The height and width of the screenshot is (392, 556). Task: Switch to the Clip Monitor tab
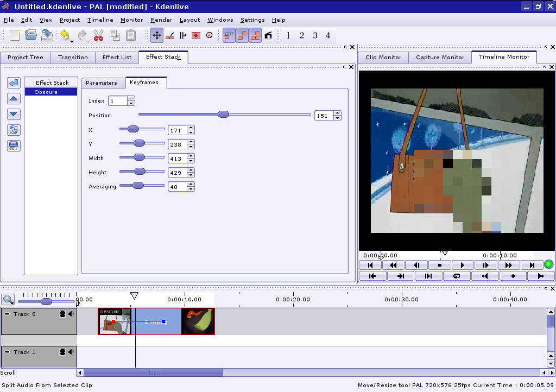pos(383,57)
